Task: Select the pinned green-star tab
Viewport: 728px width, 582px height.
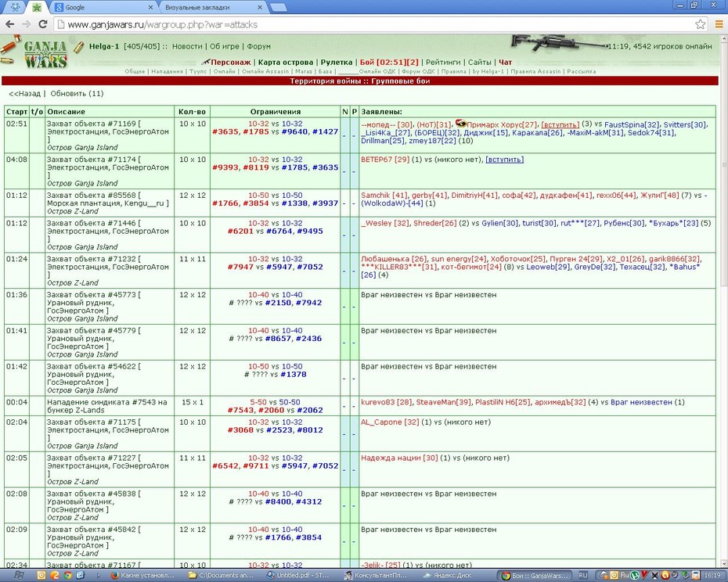Action: 37,7
